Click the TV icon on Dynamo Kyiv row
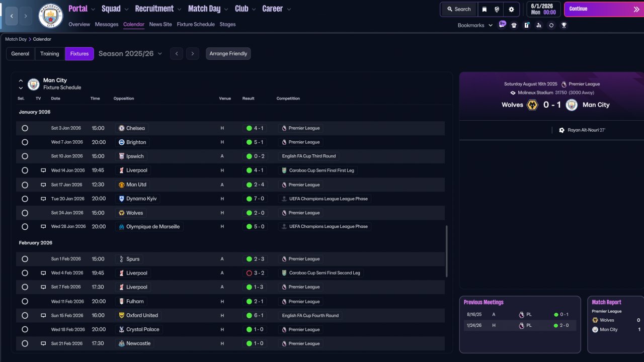The image size is (644, 362). pyautogui.click(x=43, y=199)
